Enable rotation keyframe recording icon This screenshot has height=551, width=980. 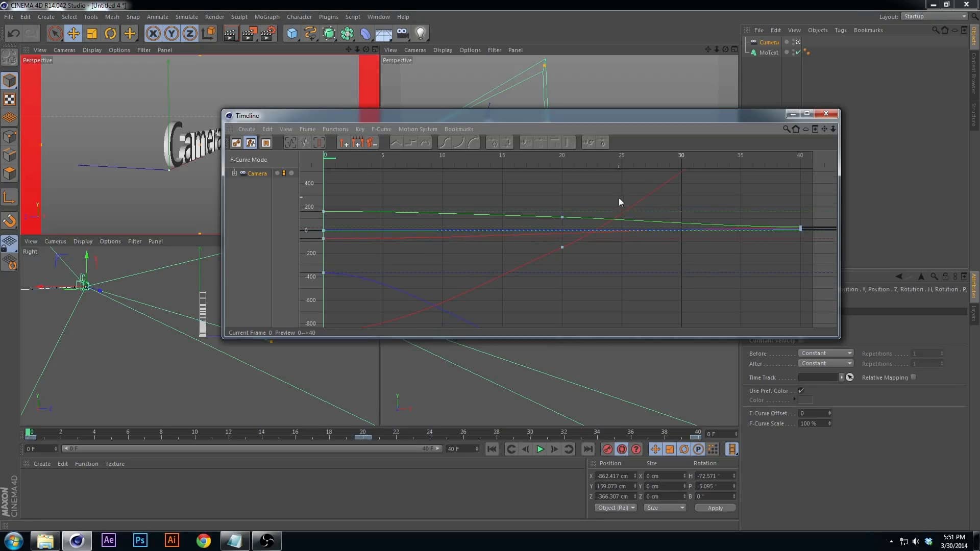coord(683,449)
